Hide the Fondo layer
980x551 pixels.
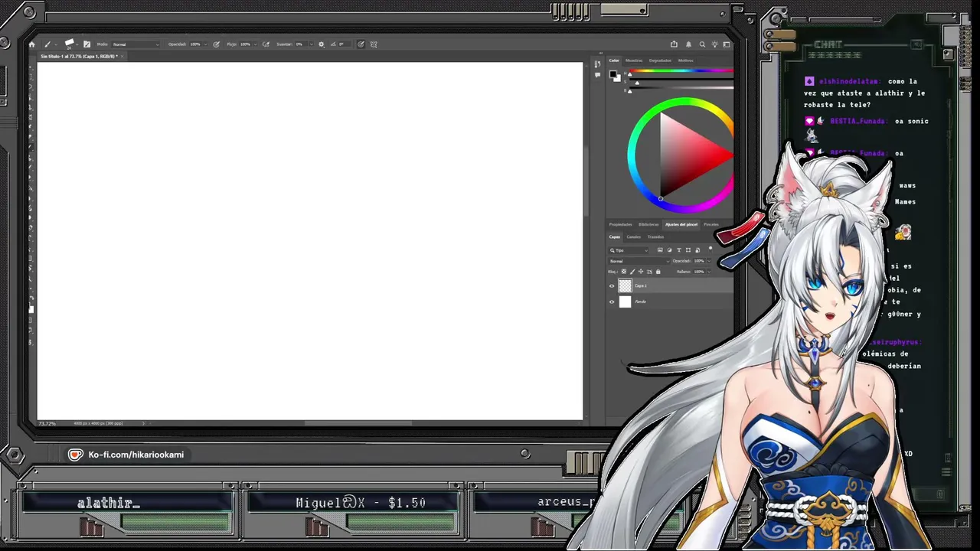click(612, 302)
